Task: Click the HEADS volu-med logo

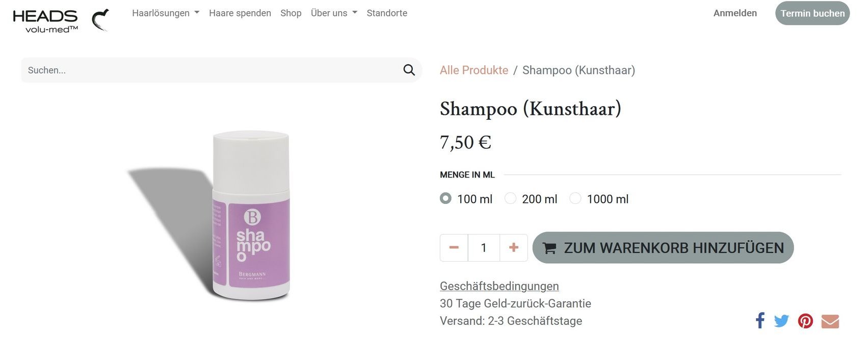Action: pyautogui.click(x=61, y=20)
